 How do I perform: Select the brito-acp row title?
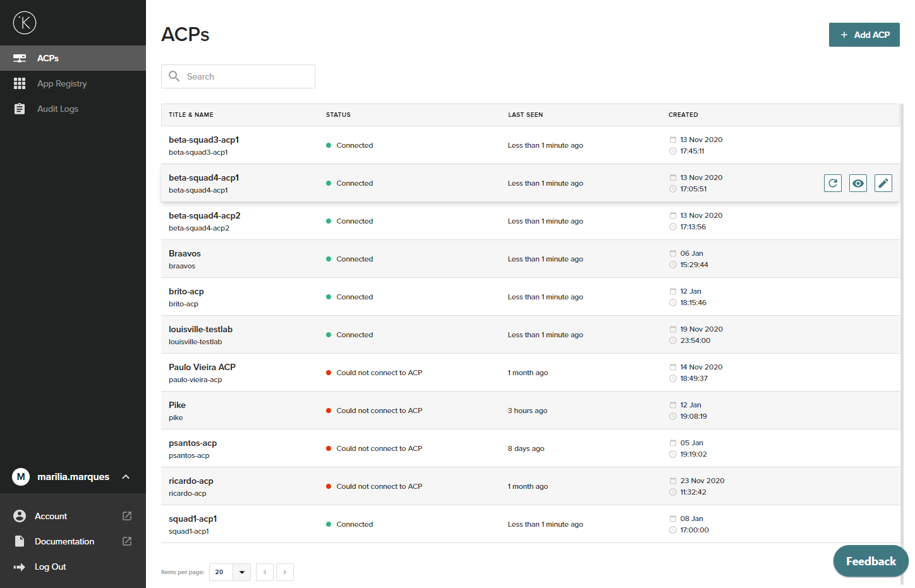point(186,291)
